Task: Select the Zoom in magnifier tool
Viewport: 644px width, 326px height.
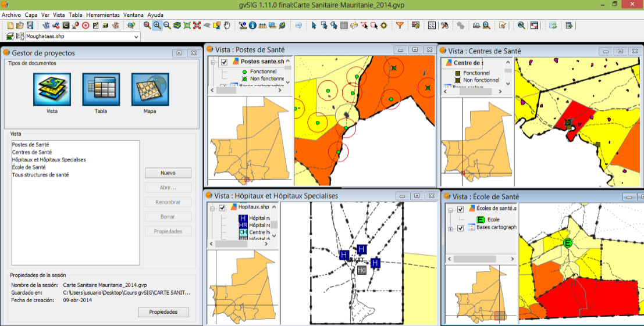Action: tap(157, 26)
